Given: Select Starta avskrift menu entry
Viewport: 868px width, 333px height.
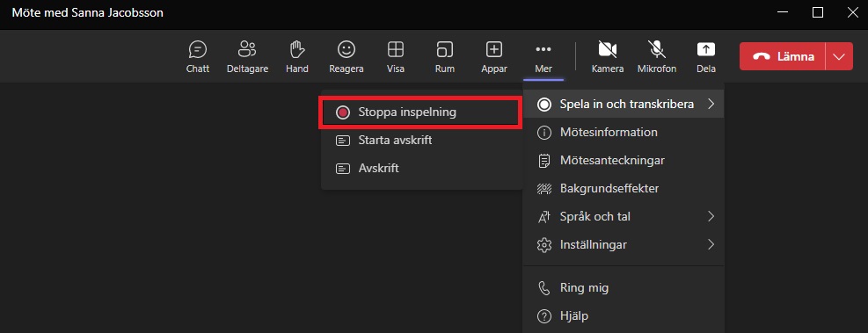Looking at the screenshot, I should point(419,141).
